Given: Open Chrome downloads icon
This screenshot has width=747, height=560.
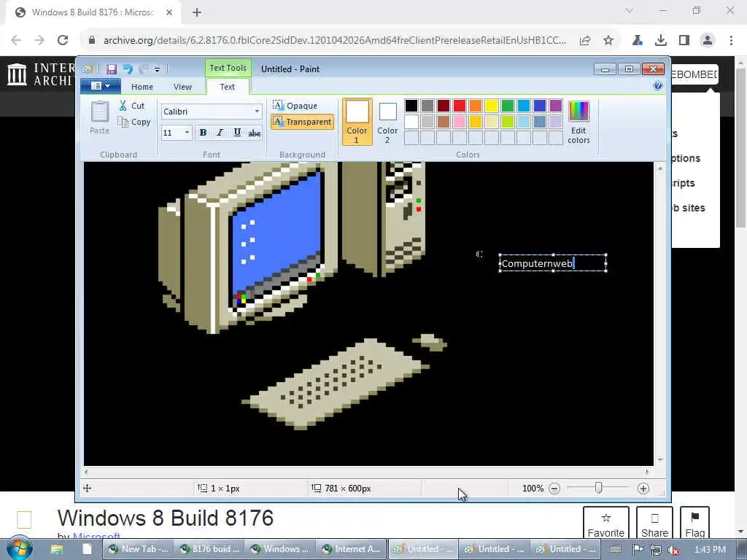Looking at the screenshot, I should [x=661, y=41].
